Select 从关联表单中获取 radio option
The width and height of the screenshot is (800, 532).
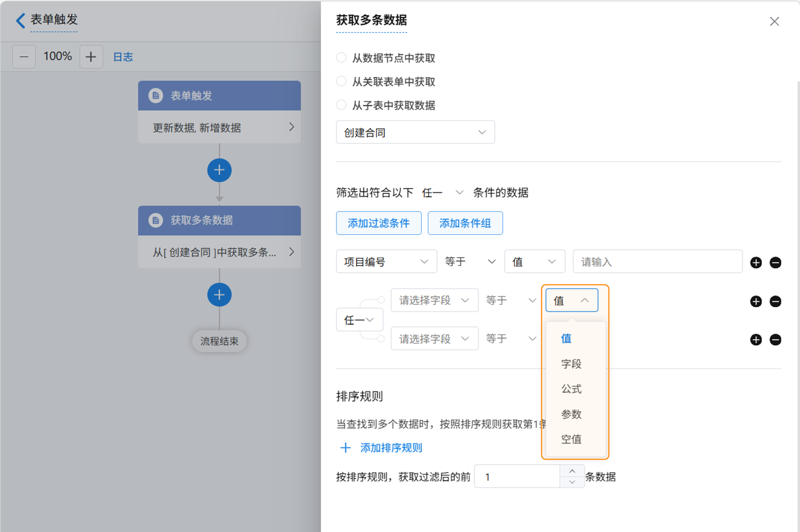[341, 82]
